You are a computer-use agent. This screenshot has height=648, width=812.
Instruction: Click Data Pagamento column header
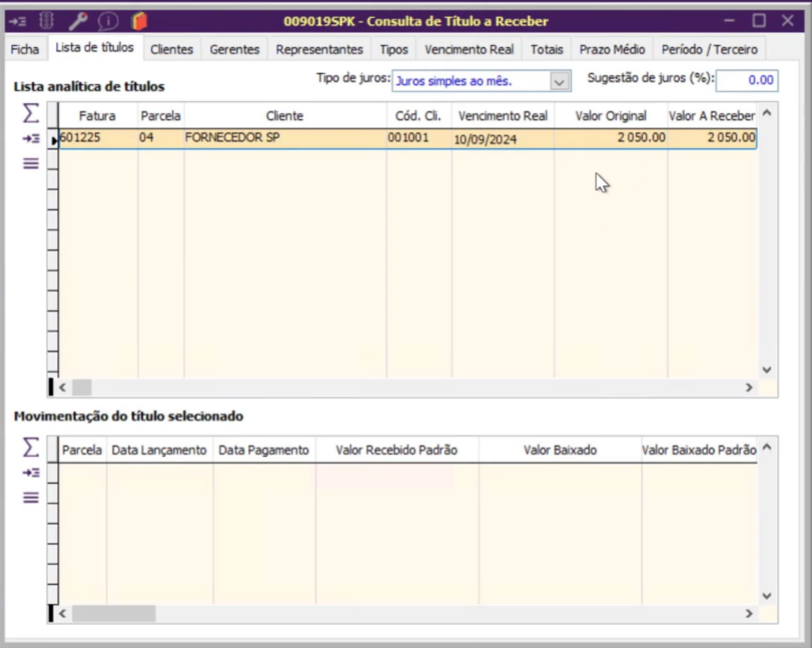[263, 450]
